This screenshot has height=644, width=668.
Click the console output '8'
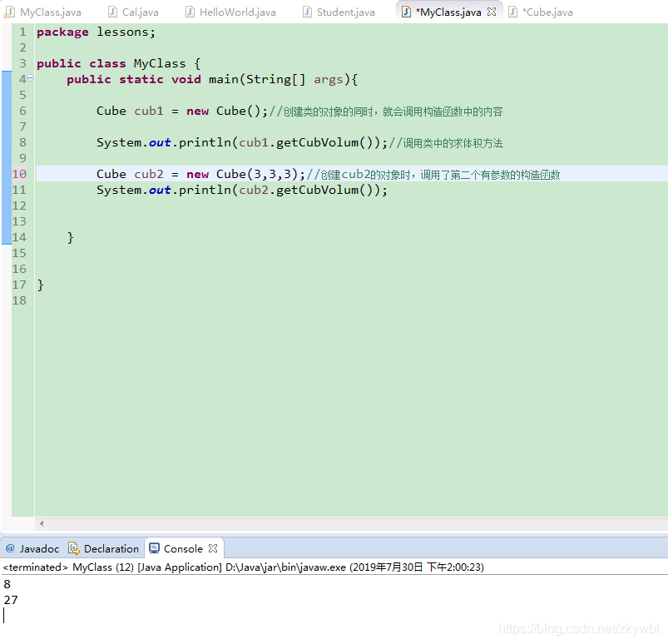[x=7, y=584]
